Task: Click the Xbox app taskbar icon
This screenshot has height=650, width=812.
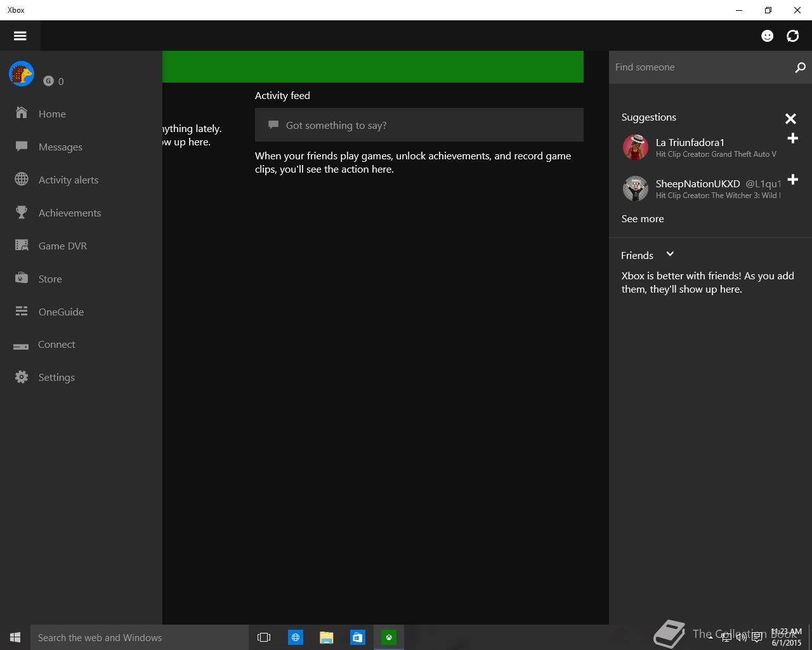Action: click(389, 637)
